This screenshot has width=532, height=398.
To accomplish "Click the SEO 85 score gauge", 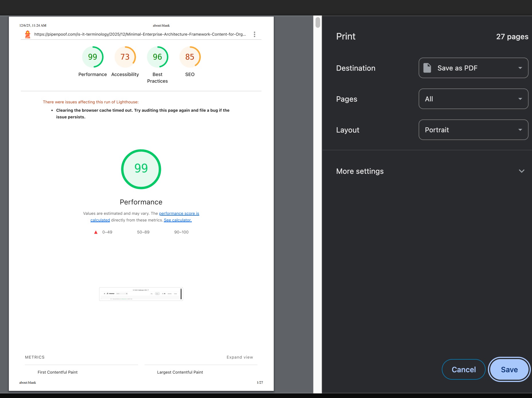I will coord(190,57).
